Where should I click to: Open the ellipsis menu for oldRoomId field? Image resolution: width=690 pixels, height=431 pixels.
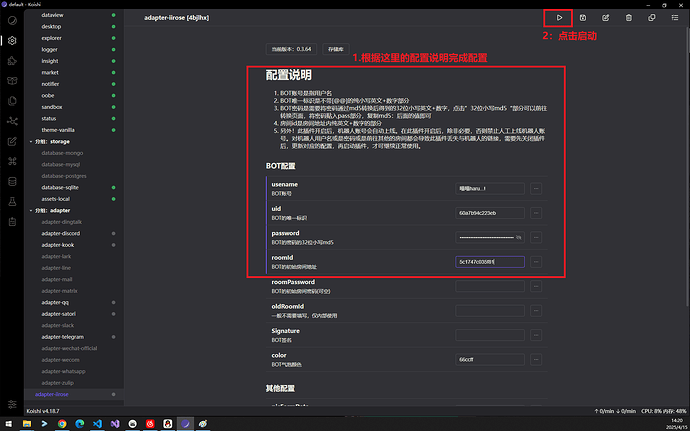pyautogui.click(x=536, y=311)
